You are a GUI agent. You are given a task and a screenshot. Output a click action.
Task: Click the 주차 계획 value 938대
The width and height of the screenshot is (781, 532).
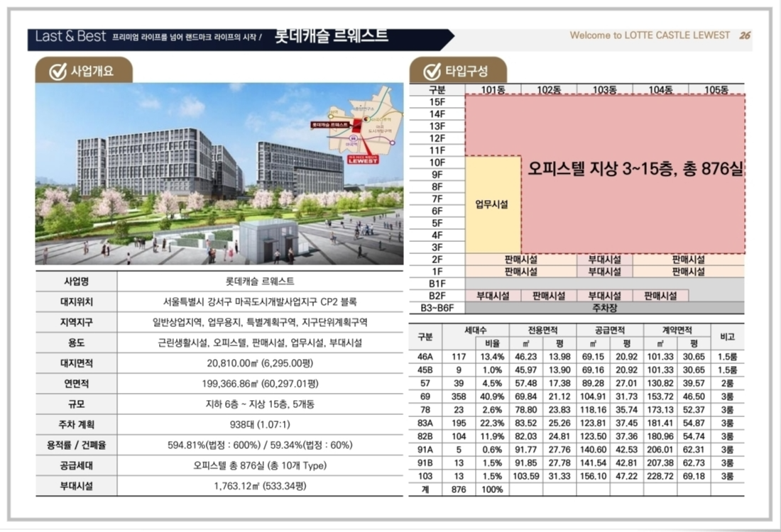click(x=260, y=424)
